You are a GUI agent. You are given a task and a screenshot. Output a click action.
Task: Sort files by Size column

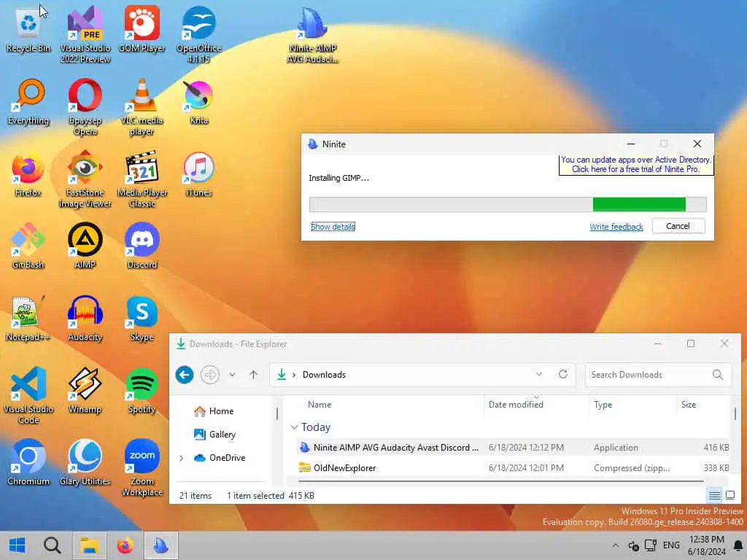689,404
